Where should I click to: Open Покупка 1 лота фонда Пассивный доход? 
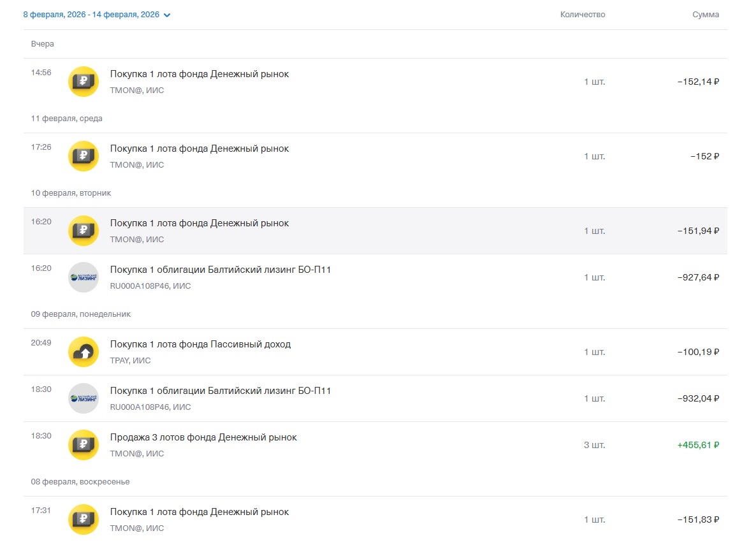200,344
